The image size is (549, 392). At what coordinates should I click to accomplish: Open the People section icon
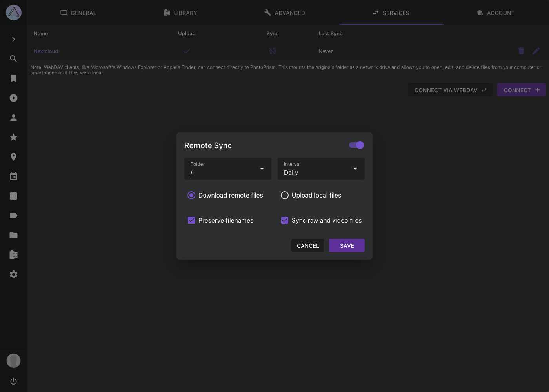click(x=13, y=117)
